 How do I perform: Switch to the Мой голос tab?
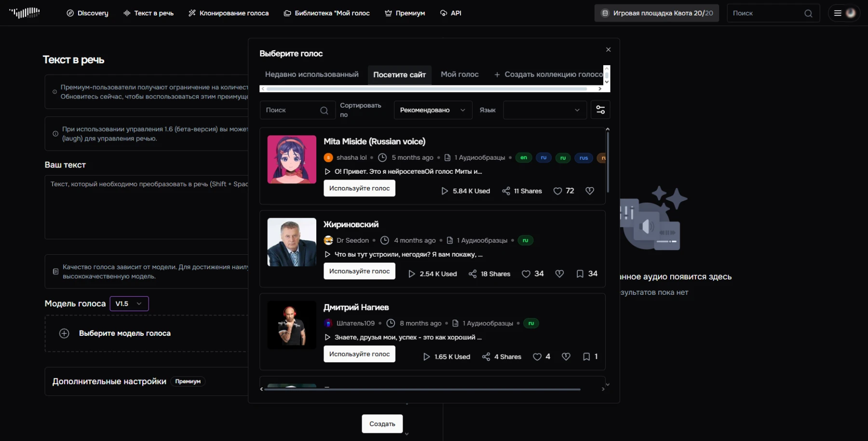(460, 74)
